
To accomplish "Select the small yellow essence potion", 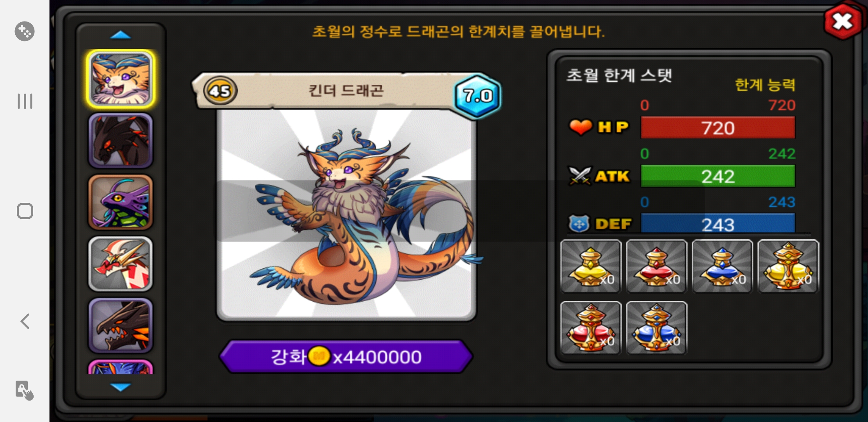I will click(x=591, y=266).
